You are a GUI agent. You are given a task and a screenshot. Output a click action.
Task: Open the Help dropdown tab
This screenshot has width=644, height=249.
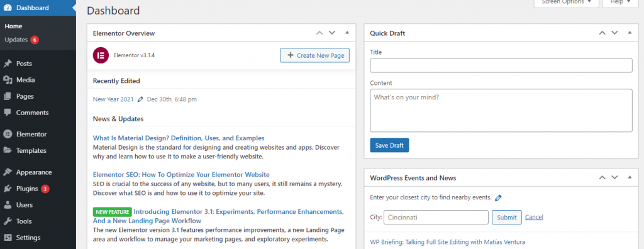point(621,3)
